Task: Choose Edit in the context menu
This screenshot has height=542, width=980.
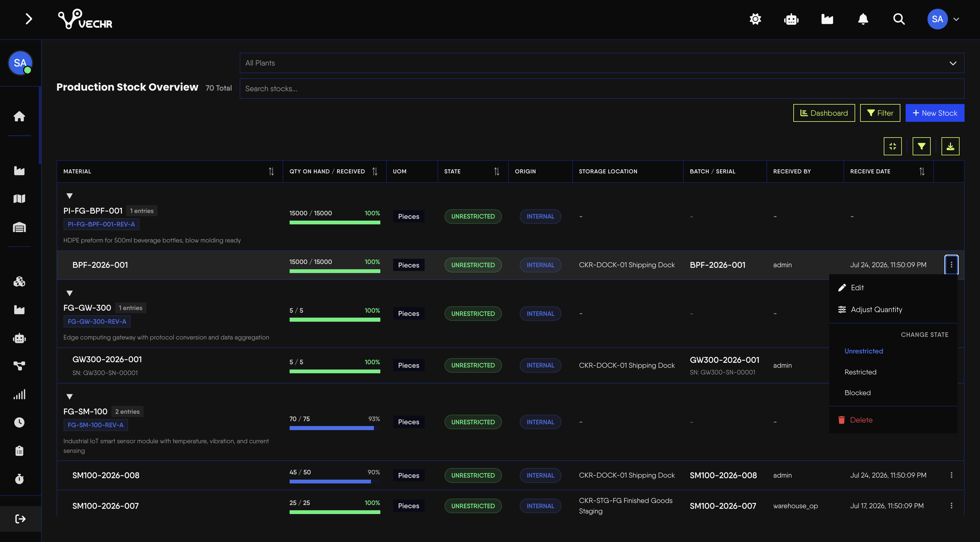Action: point(893,288)
